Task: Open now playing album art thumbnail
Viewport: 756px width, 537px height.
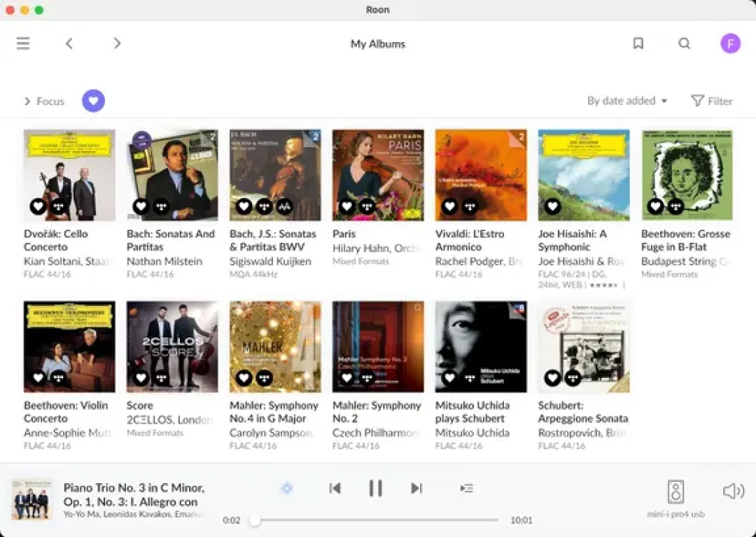Action: point(31,499)
